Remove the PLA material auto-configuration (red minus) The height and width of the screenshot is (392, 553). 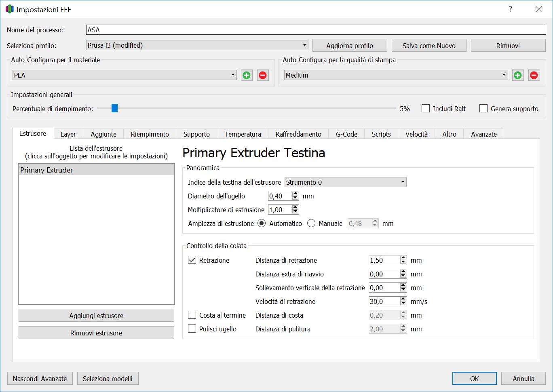point(263,75)
